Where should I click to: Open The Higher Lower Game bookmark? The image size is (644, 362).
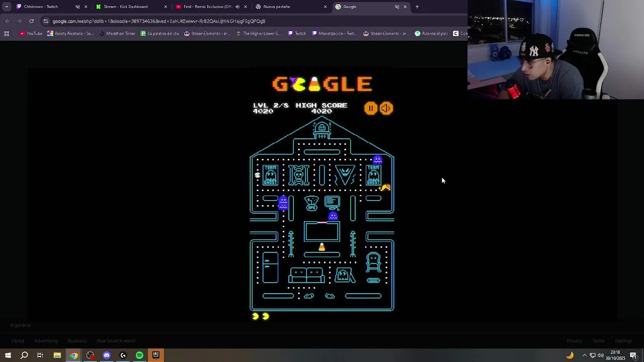coord(258,34)
